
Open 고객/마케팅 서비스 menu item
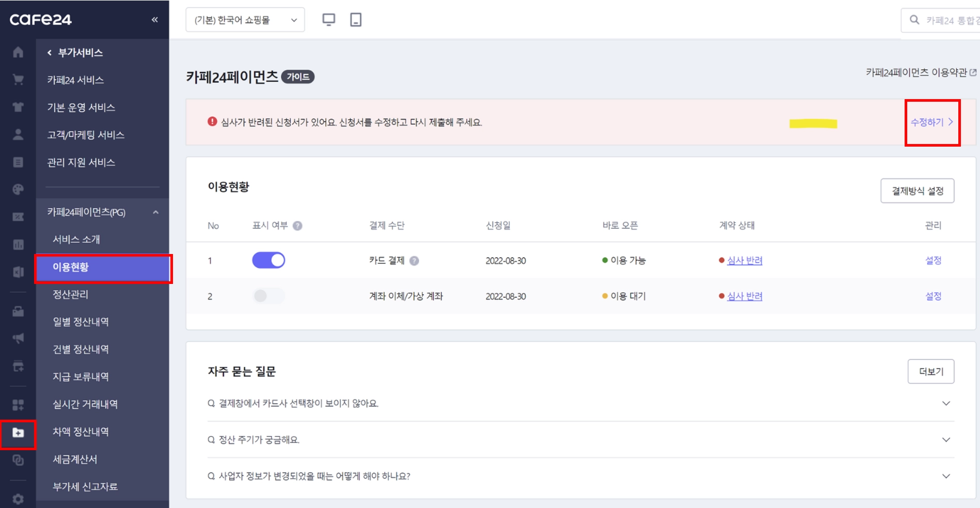pos(86,135)
